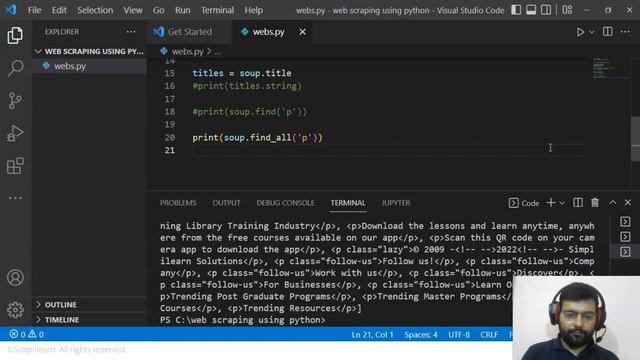640x360 pixels.
Task: Open editor More Actions ellipsis
Action: [625, 32]
